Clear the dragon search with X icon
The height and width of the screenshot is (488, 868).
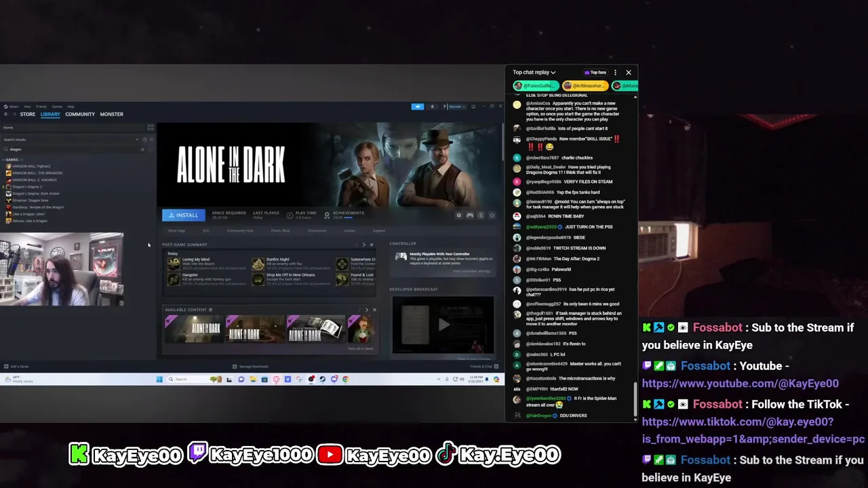[142, 149]
